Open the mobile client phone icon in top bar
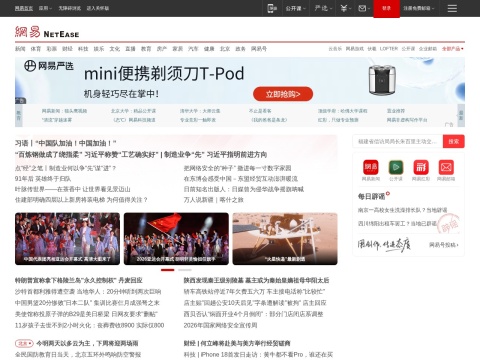This screenshot has width=480, height=360. coord(272,8)
